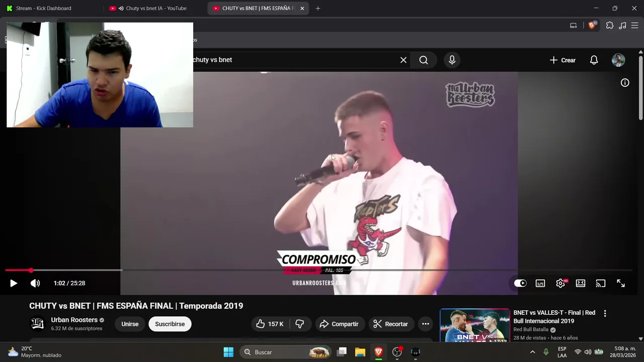Join the channel with Unirse
Image resolution: width=644 pixels, height=362 pixels.
tap(130, 324)
